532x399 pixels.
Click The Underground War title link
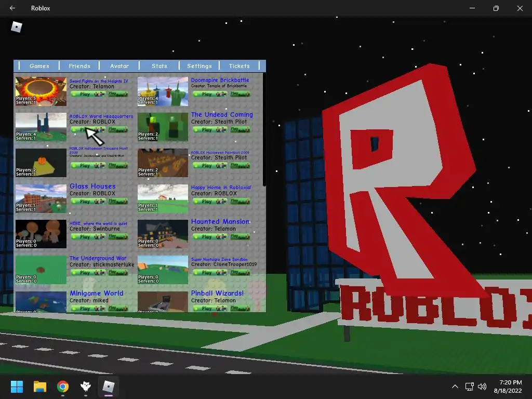point(98,258)
